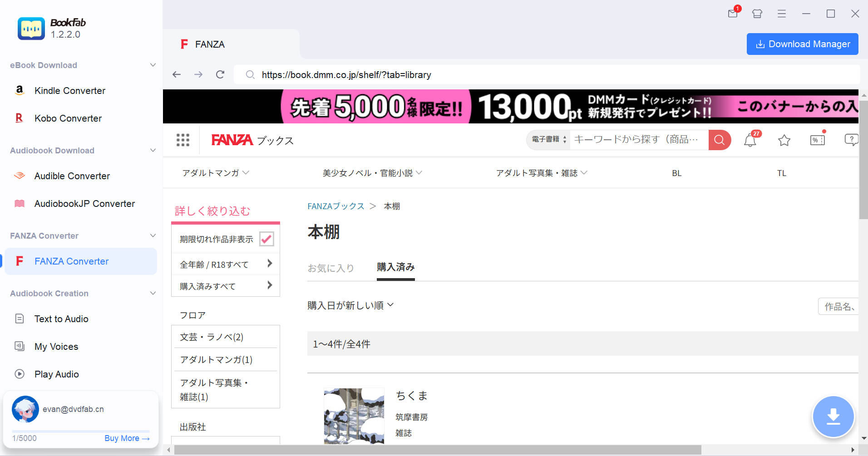Click the notification bell showing 27 alerts
868x456 pixels.
pyautogui.click(x=750, y=140)
